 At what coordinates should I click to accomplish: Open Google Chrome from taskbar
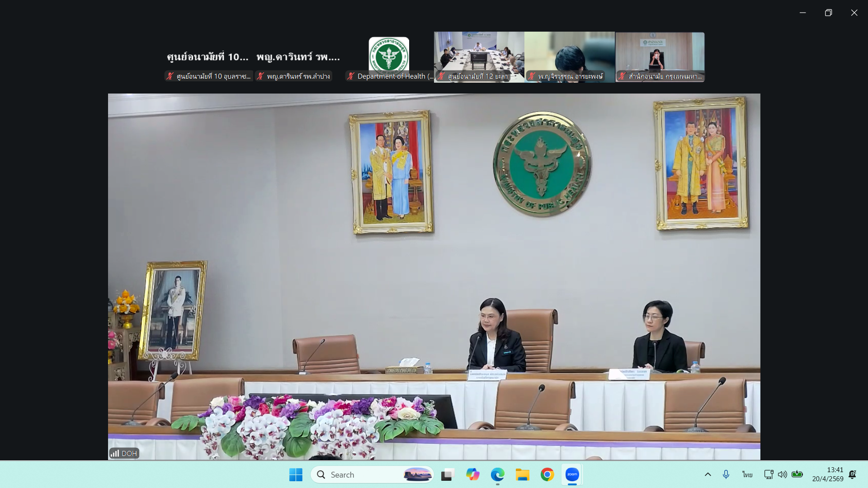(547, 474)
